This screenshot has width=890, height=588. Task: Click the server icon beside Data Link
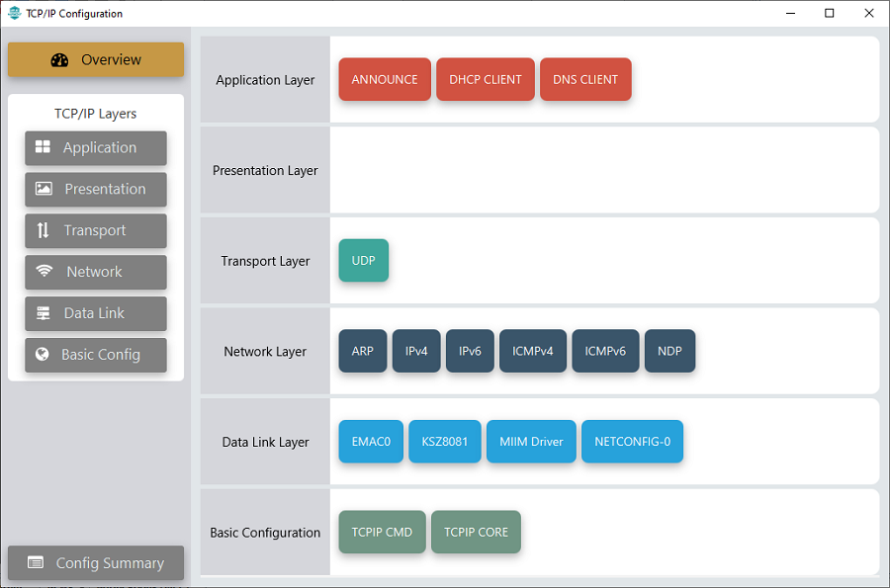tap(43, 313)
